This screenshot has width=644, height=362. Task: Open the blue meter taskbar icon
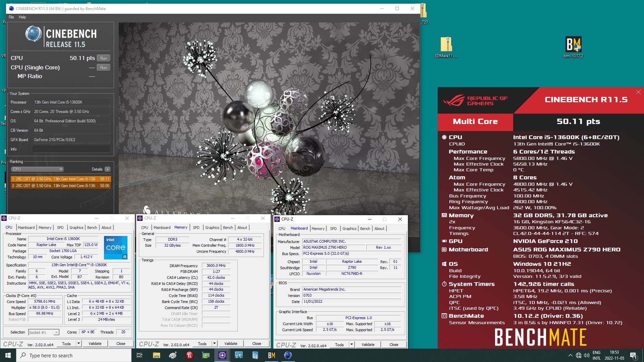pyautogui.click(x=255, y=355)
